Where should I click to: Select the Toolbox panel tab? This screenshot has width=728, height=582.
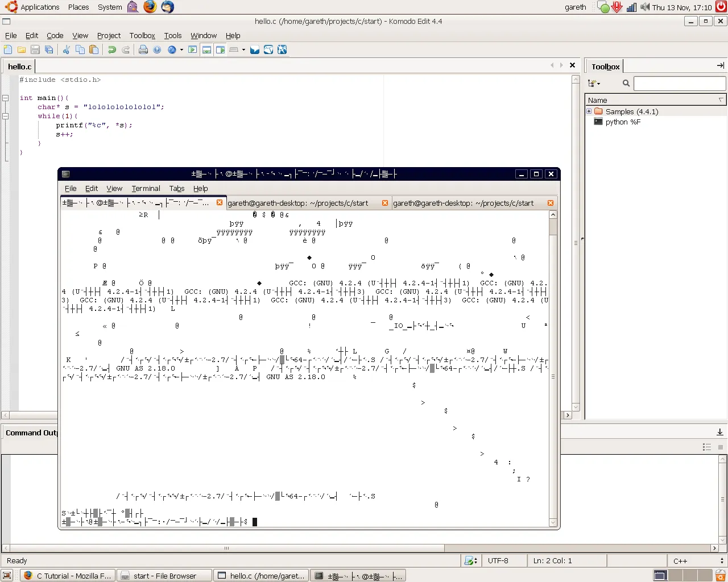605,66
